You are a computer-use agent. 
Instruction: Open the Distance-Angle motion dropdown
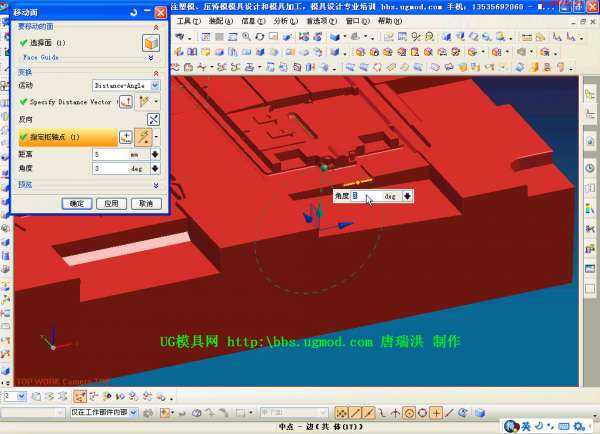125,86
